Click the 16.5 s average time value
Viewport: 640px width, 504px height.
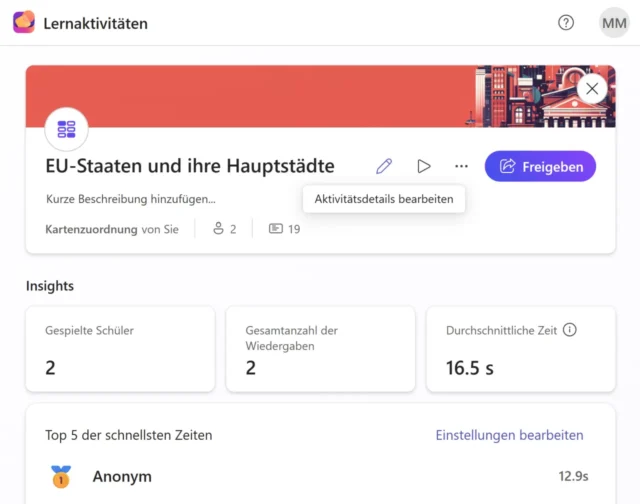click(469, 368)
